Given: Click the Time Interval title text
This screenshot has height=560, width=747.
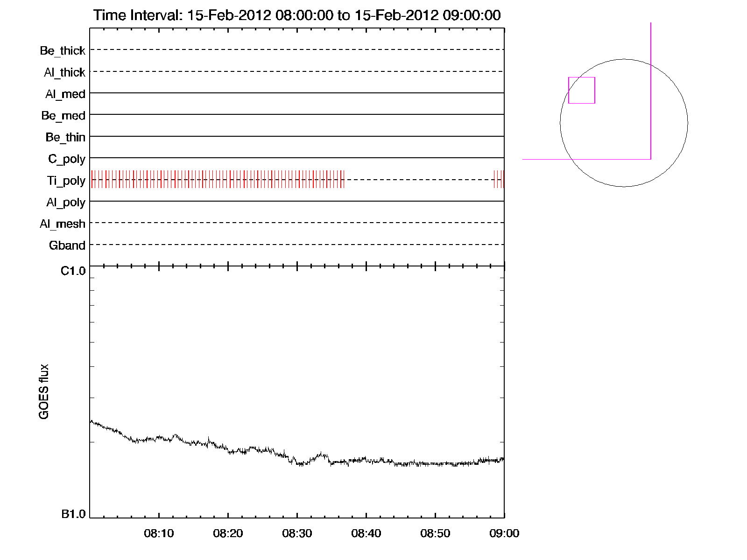Looking at the screenshot, I should point(297,15).
